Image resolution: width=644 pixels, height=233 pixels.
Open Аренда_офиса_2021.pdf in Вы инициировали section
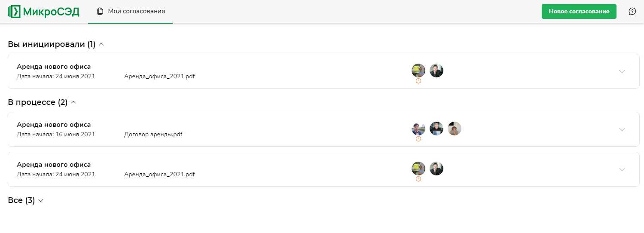click(159, 77)
